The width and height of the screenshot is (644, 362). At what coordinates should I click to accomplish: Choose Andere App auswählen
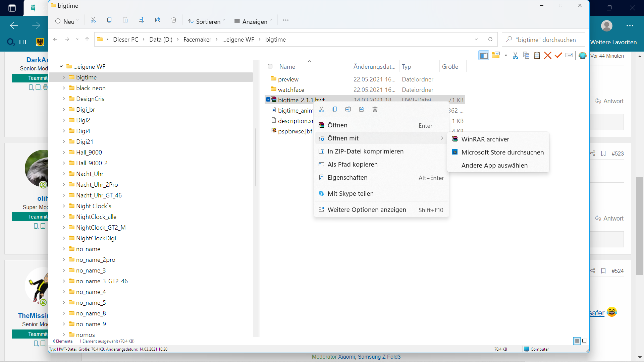coord(498,165)
